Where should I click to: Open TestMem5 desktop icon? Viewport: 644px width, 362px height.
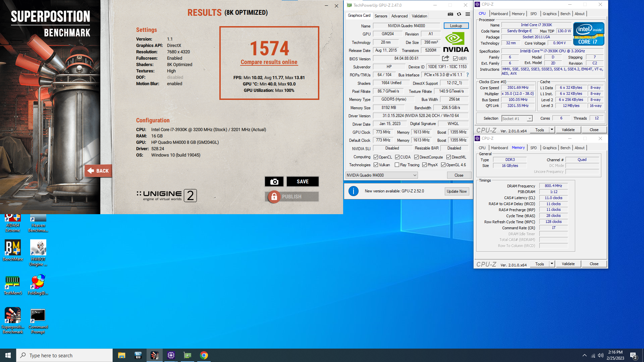click(x=13, y=285)
